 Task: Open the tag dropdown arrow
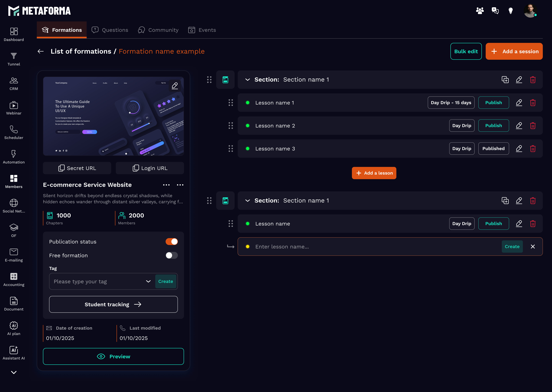[148, 281]
